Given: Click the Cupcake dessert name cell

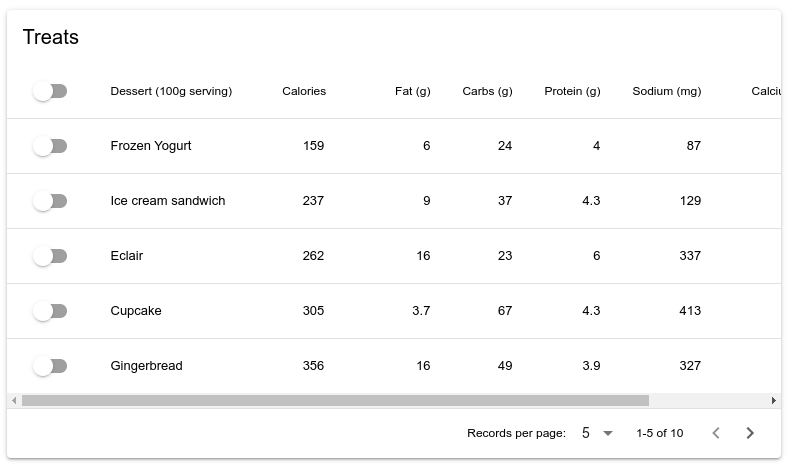Looking at the screenshot, I should pyautogui.click(x=136, y=311).
